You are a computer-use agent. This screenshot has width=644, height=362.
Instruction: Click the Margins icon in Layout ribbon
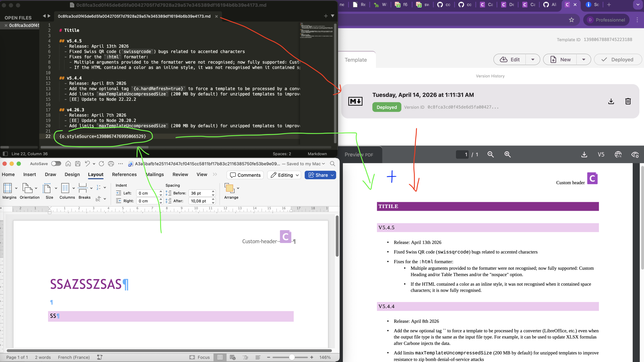(8, 188)
